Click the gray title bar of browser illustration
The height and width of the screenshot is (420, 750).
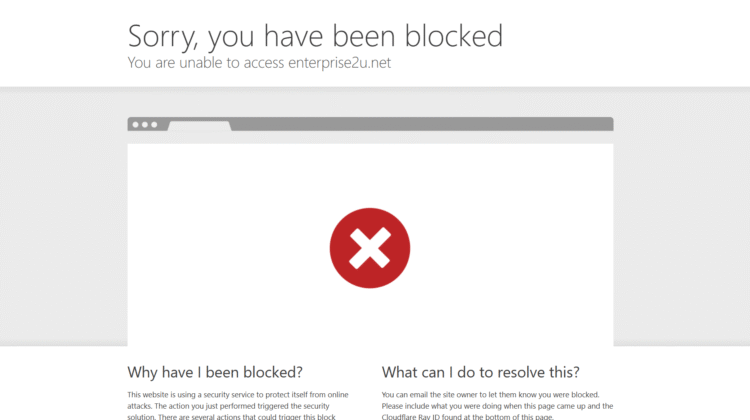click(x=420, y=124)
